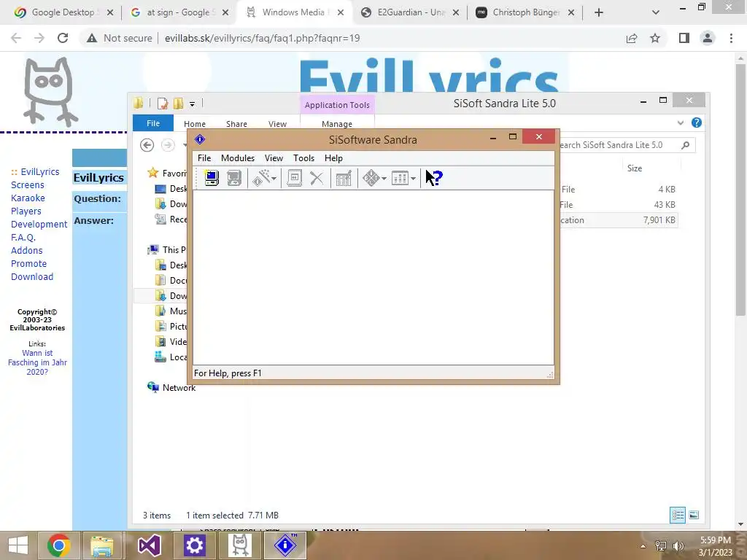Open the Addons link in EvilLyrics sidebar

point(27,251)
